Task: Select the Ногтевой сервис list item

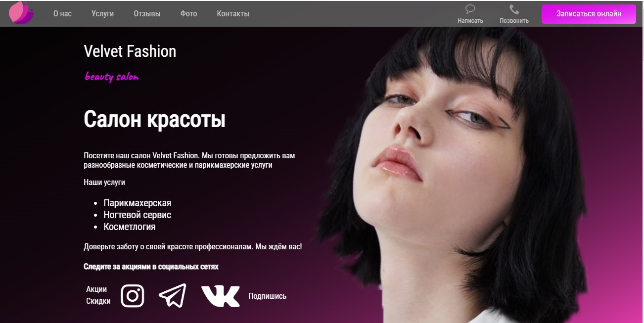Action: tap(138, 215)
